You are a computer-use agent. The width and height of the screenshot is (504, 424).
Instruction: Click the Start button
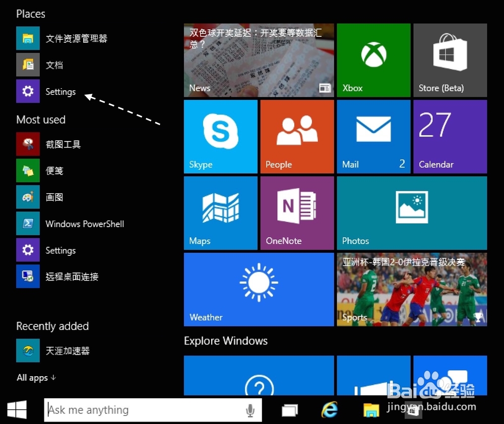(x=17, y=410)
